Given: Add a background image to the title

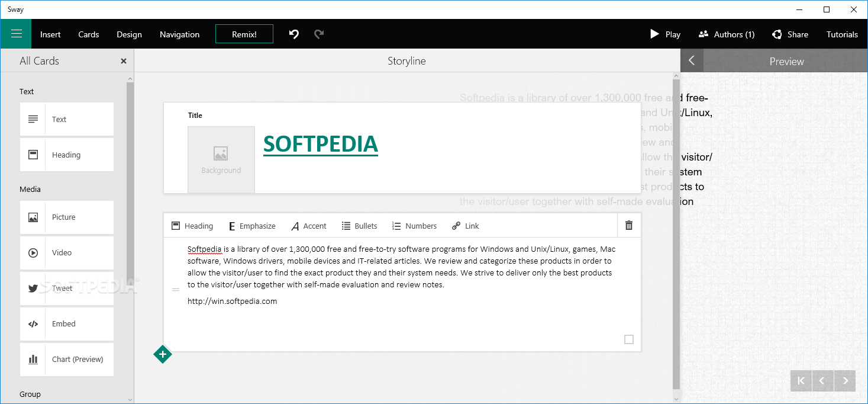Looking at the screenshot, I should [x=221, y=159].
